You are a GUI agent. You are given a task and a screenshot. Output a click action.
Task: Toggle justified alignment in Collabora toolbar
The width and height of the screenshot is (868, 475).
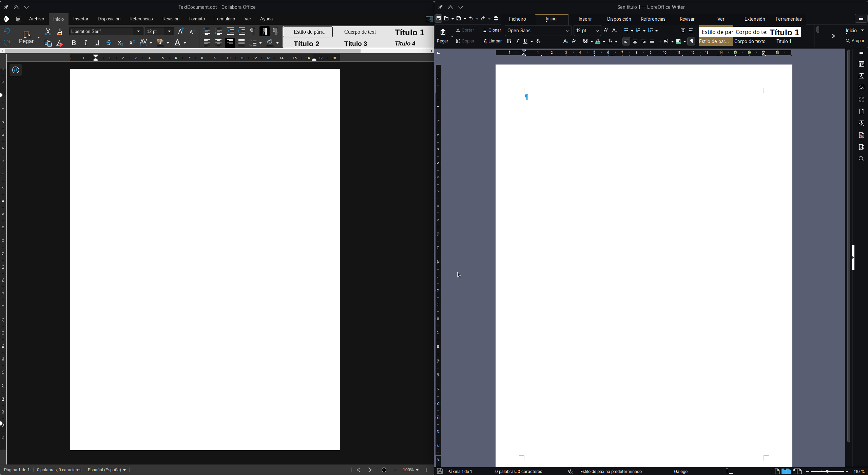pyautogui.click(x=241, y=43)
